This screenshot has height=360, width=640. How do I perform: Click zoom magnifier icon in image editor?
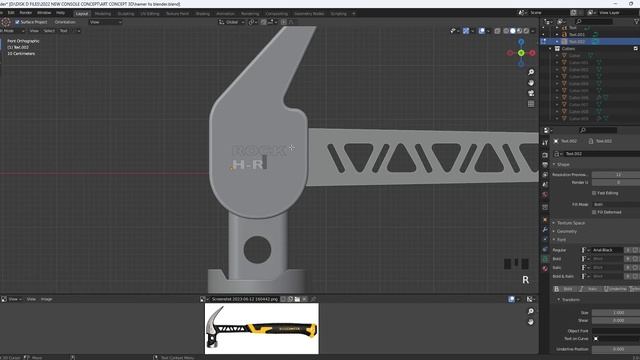[x=531, y=311]
